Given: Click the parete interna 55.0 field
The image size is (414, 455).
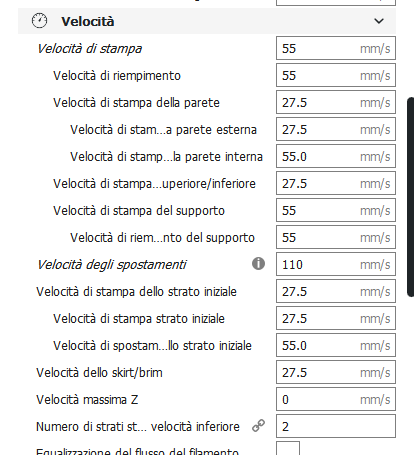Looking at the screenshot, I should pos(336,156).
